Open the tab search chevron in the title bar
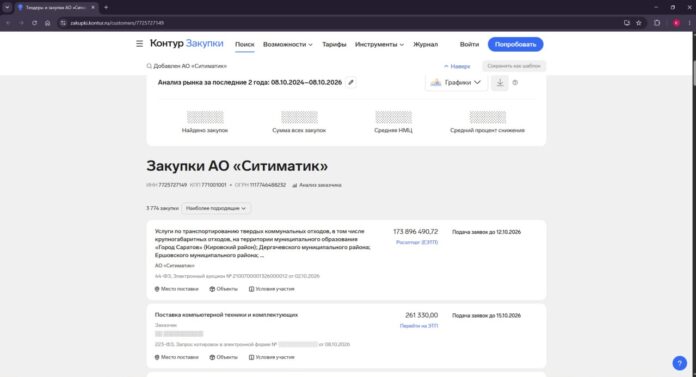The image size is (696, 377). coord(7,8)
